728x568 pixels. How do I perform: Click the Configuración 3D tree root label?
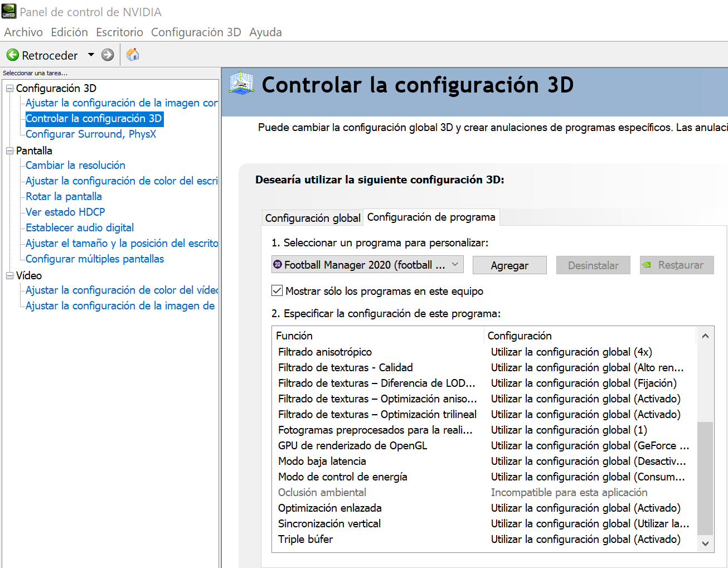56,88
